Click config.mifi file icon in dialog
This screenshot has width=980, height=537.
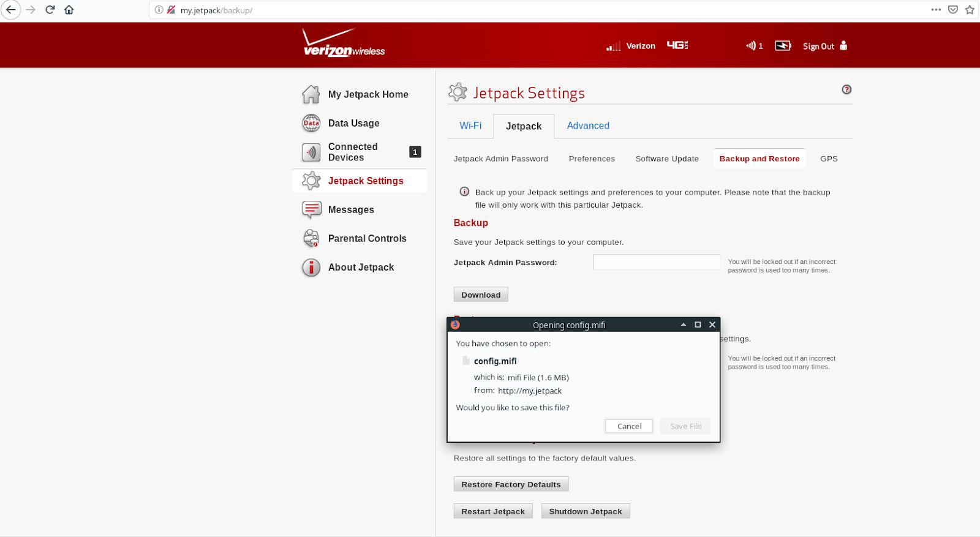point(466,361)
